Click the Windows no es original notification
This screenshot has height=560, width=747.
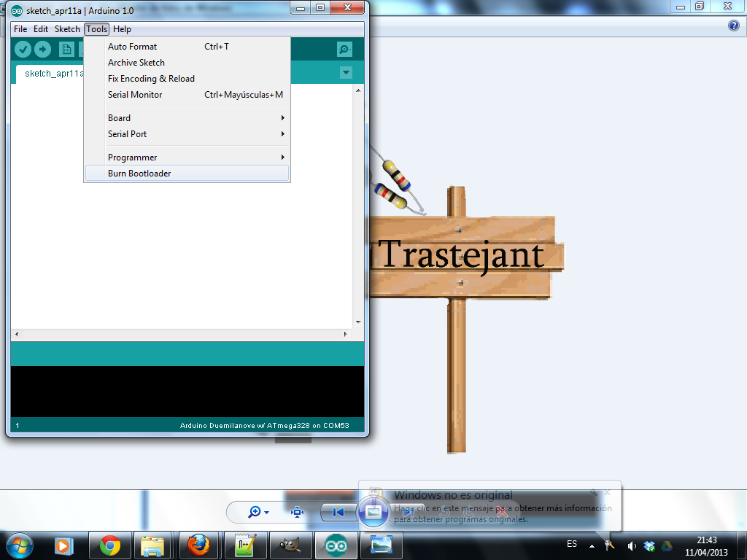click(489, 506)
